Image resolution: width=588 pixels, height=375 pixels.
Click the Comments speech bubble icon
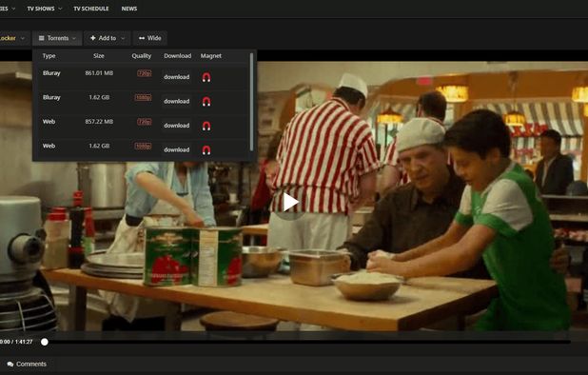click(x=10, y=365)
